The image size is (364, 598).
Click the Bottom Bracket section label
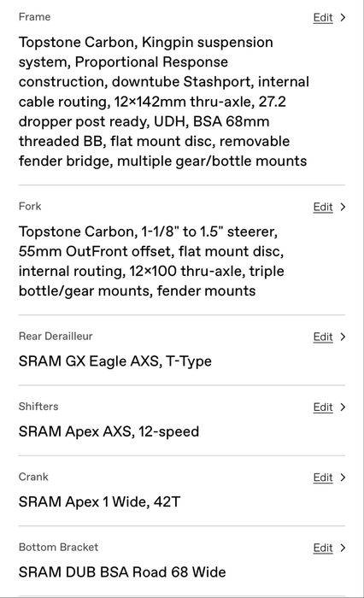[58, 548]
